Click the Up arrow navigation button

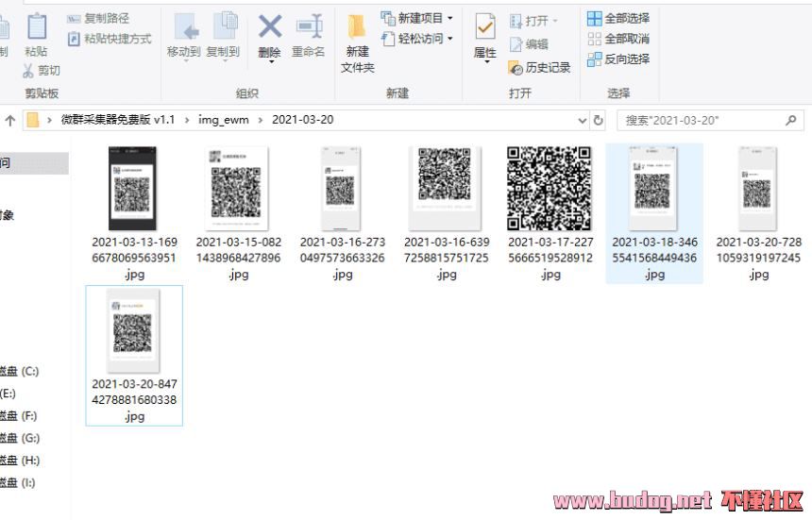coord(9,121)
